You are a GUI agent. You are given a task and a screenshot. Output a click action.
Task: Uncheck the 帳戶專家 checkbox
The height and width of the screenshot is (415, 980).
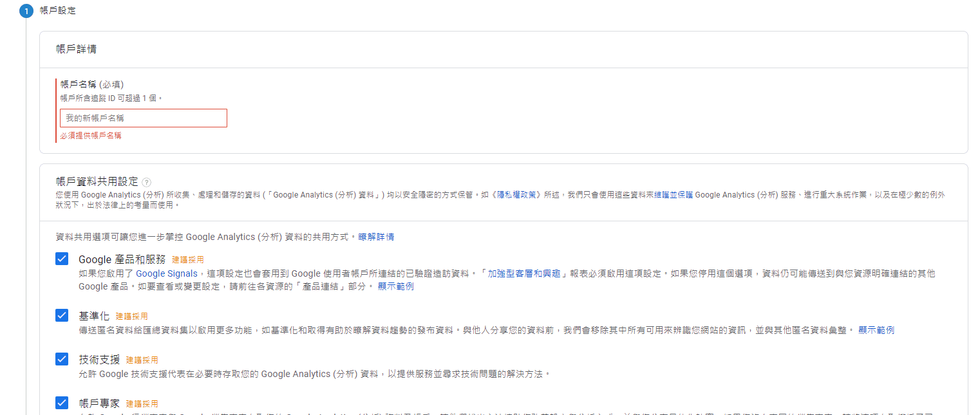pyautogui.click(x=62, y=403)
